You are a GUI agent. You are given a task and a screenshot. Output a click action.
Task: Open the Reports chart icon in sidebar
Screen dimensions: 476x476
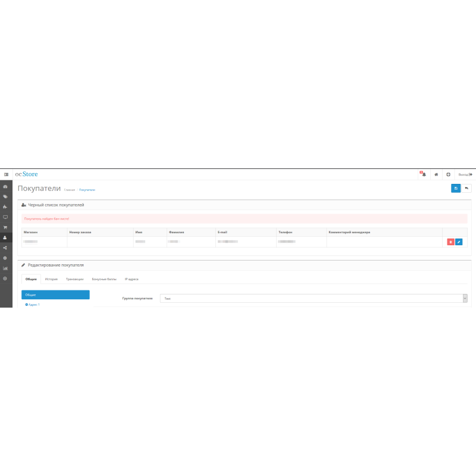5,268
